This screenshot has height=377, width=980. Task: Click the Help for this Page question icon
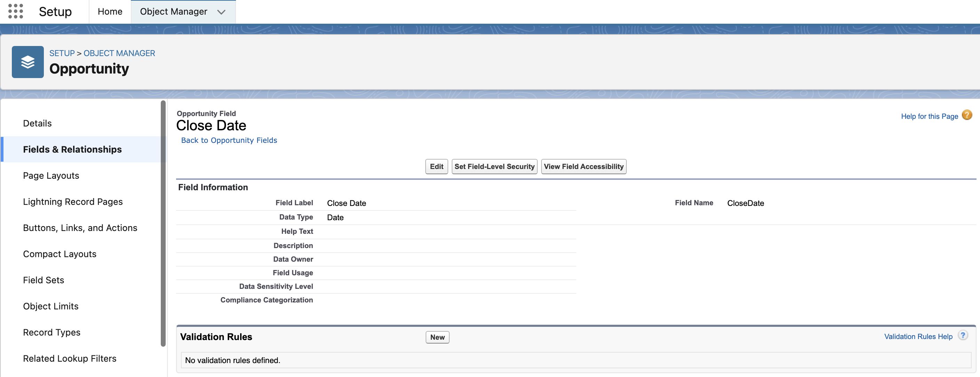[967, 115]
